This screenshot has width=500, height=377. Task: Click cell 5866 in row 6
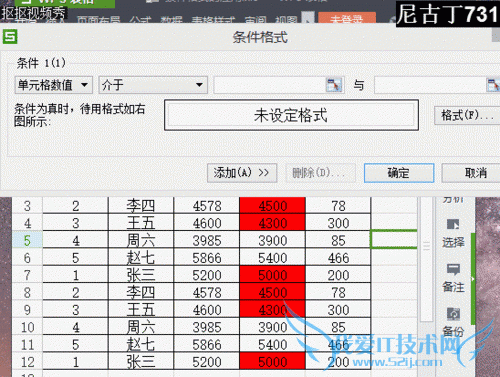click(207, 257)
